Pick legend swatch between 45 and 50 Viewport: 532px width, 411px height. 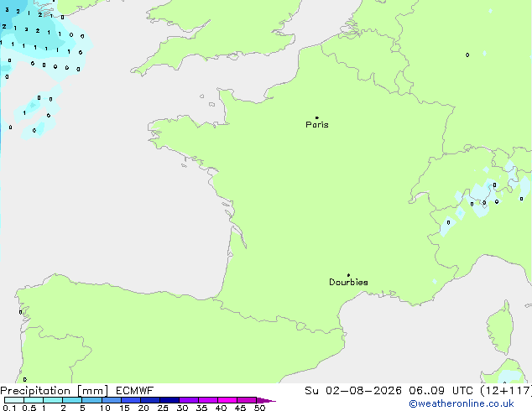(x=247, y=400)
